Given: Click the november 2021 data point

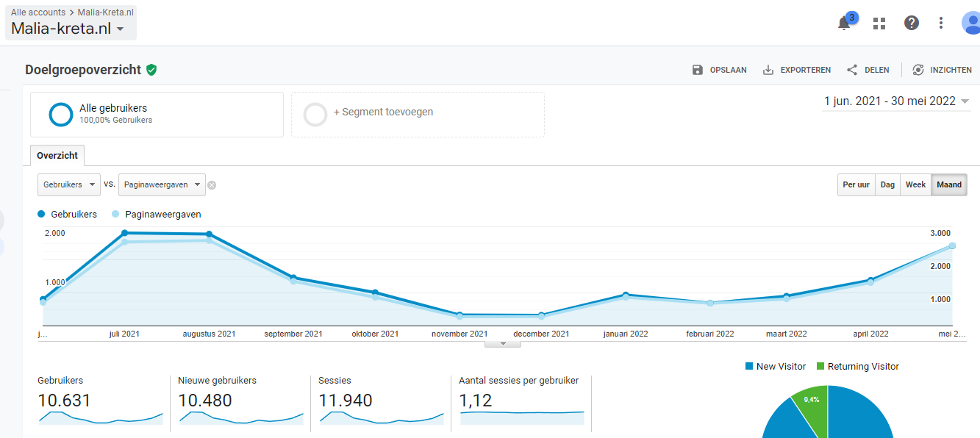Looking at the screenshot, I should coord(459,315).
